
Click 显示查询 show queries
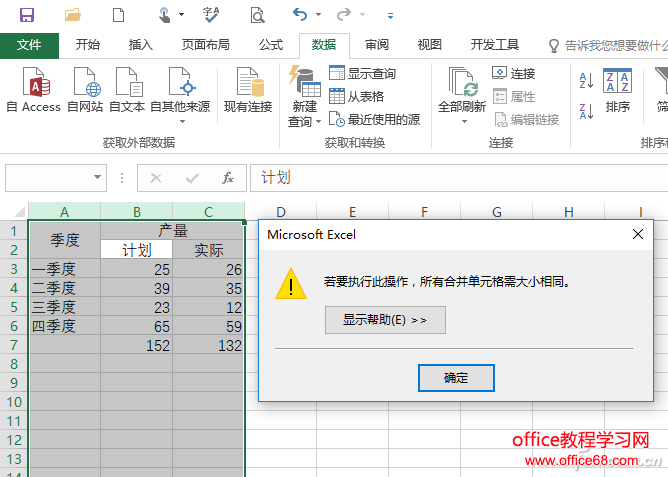click(363, 73)
